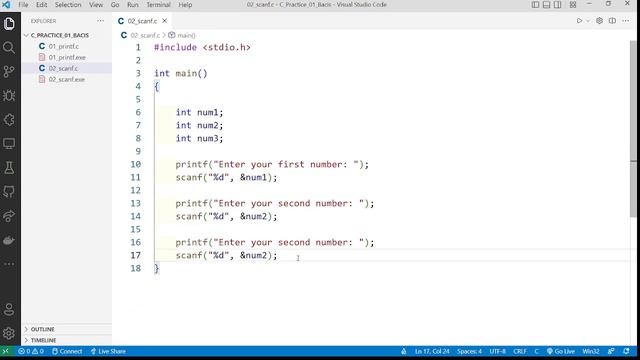Select CRLF end of line sequence

tap(520, 351)
